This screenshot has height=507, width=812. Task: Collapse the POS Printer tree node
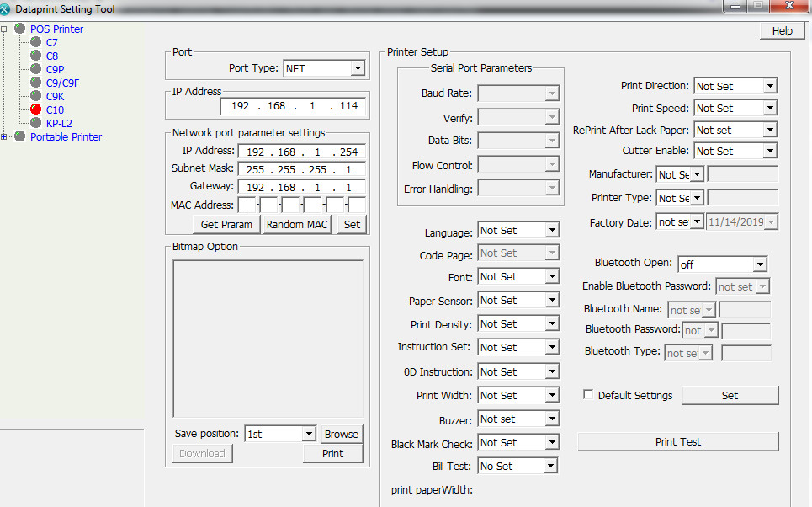(x=4, y=29)
